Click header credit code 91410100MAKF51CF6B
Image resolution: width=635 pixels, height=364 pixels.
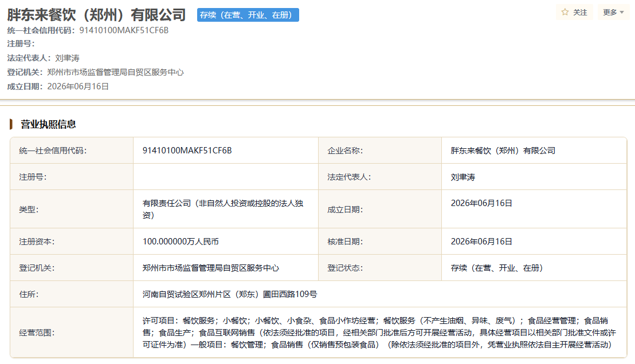coord(124,30)
